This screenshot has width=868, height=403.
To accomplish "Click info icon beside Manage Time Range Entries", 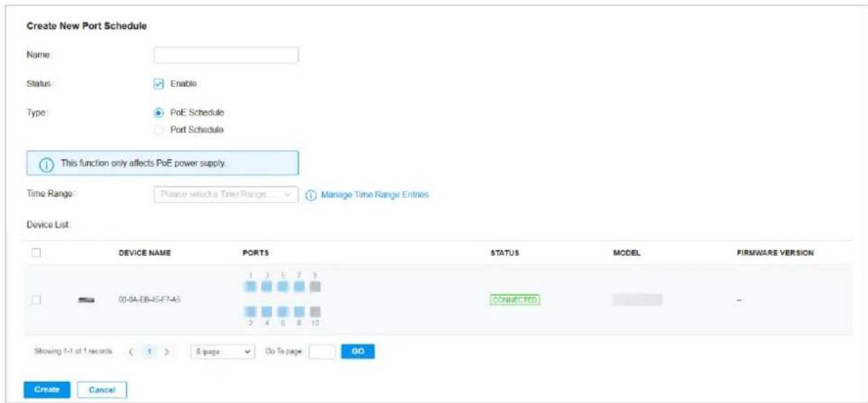I will point(311,194).
